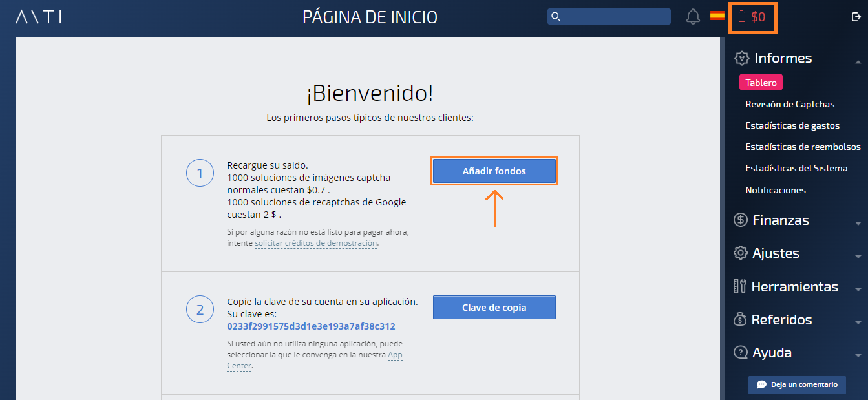Image resolution: width=868 pixels, height=400 pixels.
Task: Click the search magnifier icon
Action: 555,17
